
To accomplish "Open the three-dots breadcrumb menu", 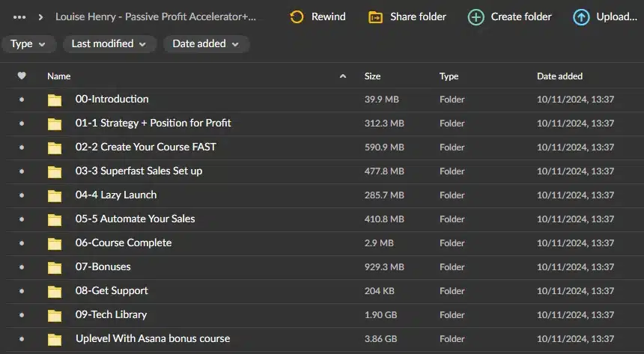I will [19, 17].
